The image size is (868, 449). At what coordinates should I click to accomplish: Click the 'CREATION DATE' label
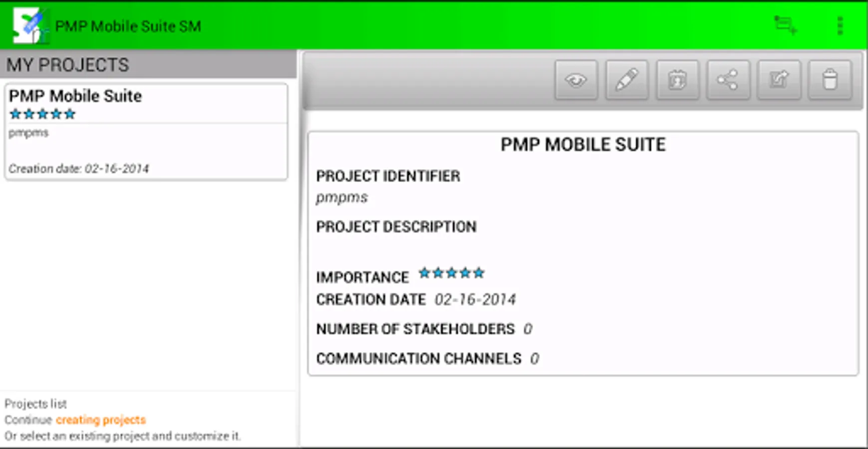pos(371,299)
